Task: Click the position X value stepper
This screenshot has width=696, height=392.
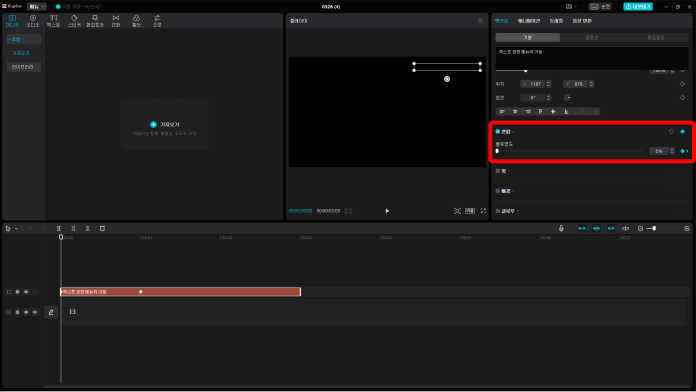Action: (549, 84)
